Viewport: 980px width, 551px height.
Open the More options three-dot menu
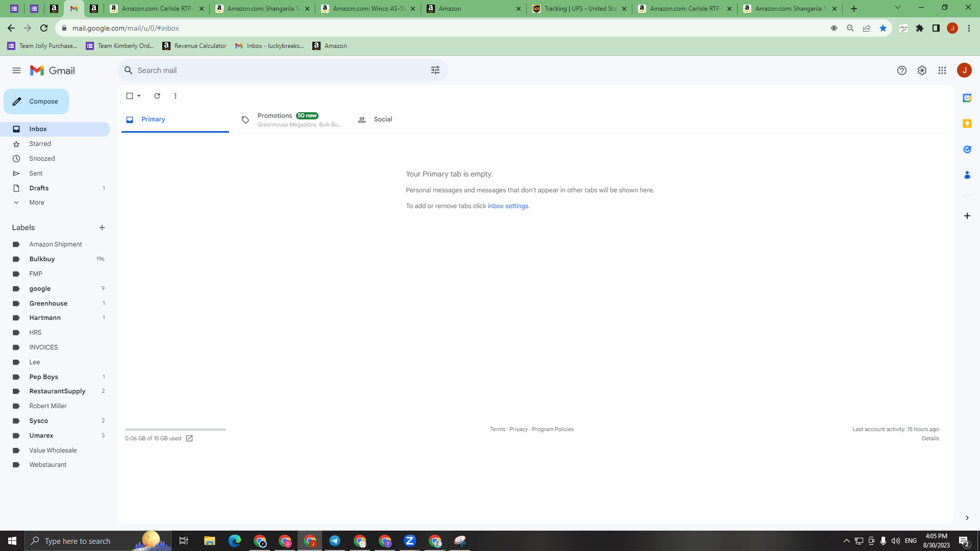[176, 96]
